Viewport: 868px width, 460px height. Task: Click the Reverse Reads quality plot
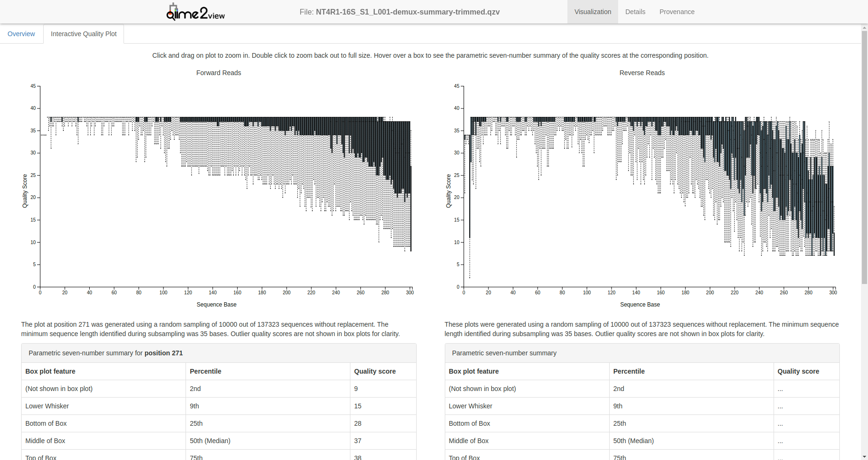coord(648,188)
